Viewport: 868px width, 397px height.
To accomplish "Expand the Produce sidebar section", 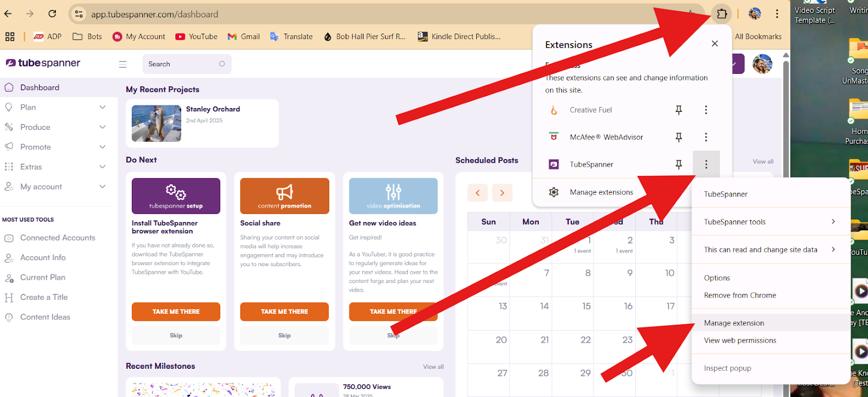I will 55,127.
